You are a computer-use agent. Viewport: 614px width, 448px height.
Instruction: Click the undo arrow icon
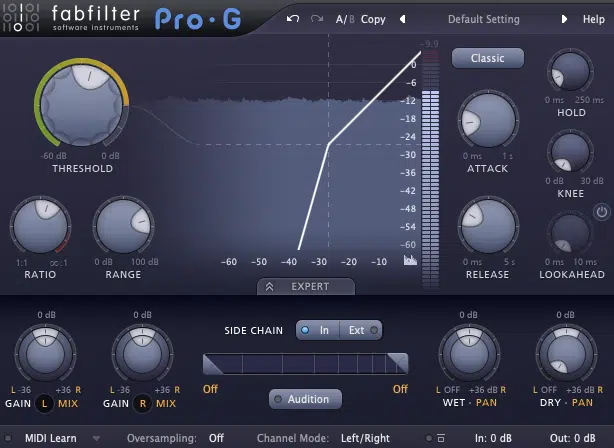(293, 18)
